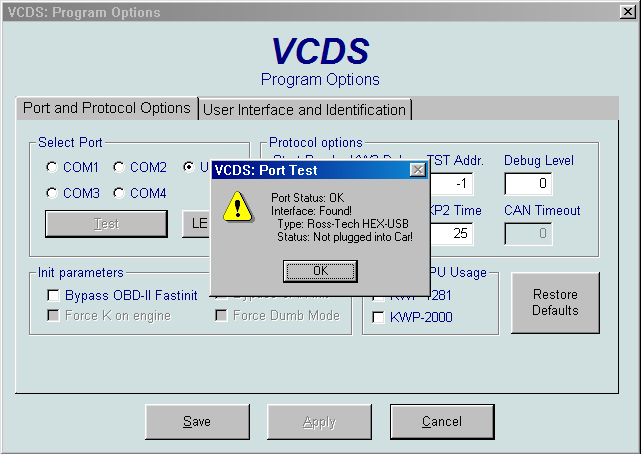Click the 'Interface: Found!' text
This screenshot has width=641, height=454.
[x=311, y=211]
